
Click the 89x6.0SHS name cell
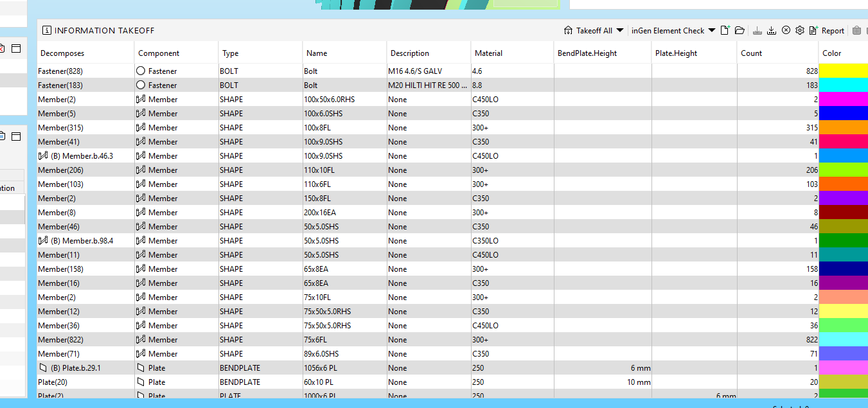point(344,353)
